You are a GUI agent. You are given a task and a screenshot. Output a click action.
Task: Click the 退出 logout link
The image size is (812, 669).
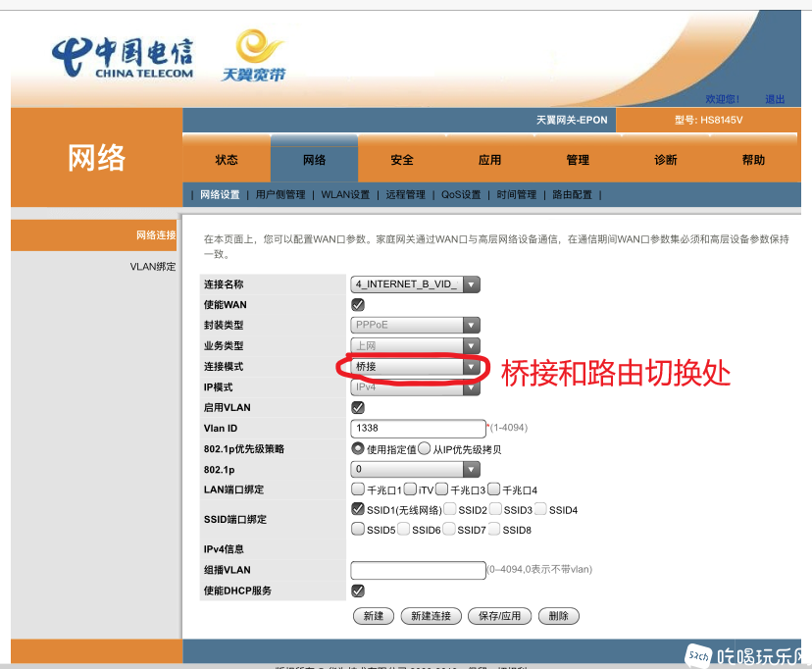tap(776, 99)
